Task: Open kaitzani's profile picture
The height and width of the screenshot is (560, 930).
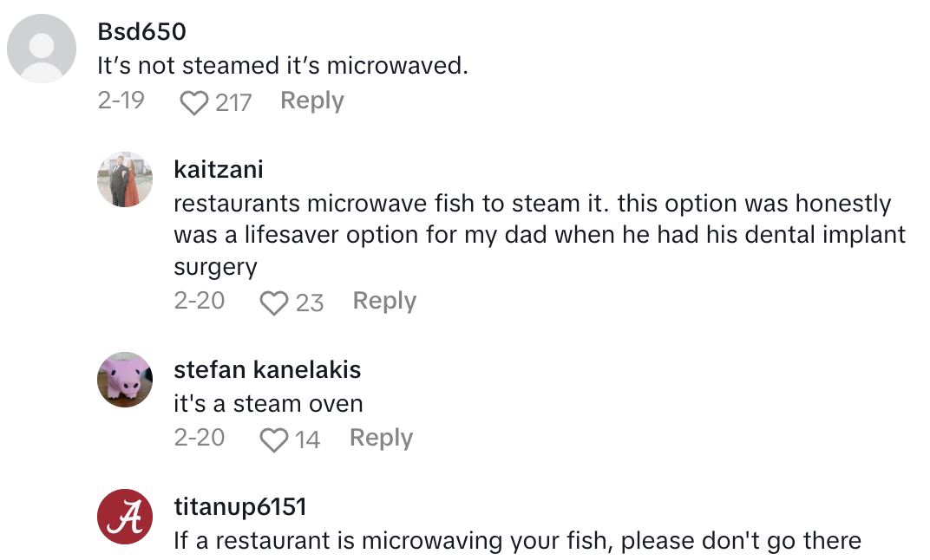Action: 125,179
